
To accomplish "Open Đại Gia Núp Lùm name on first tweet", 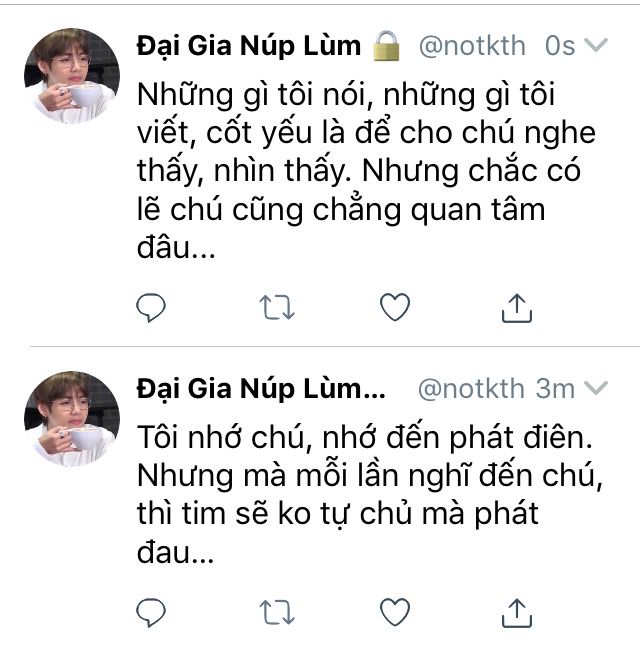I will (249, 46).
